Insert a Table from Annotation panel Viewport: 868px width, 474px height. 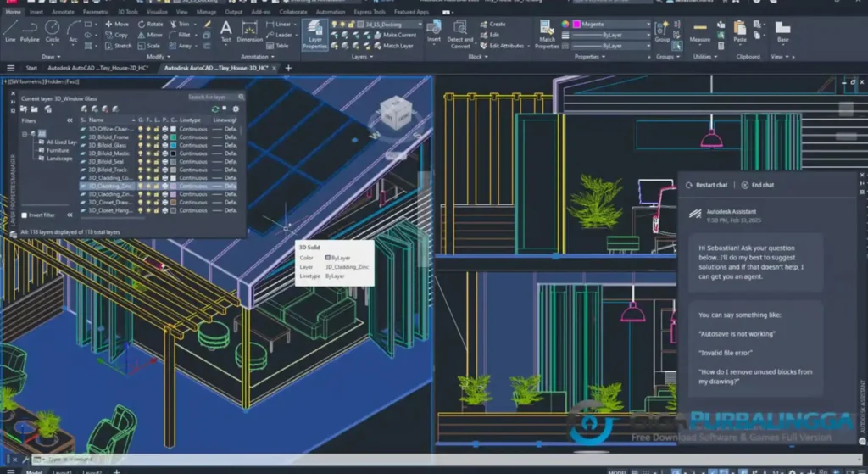(x=278, y=46)
